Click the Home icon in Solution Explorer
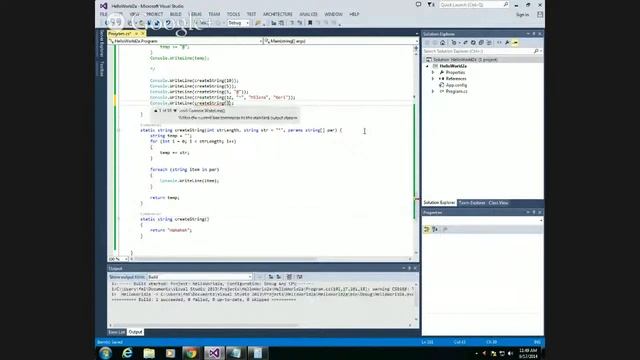This screenshot has width=640, height=360. 442,42
